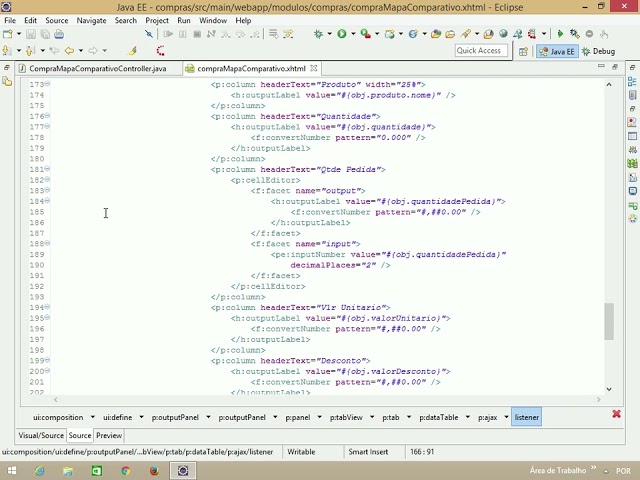Viewport: 640px width, 480px height.
Task: Open the File menu
Action: (10, 20)
